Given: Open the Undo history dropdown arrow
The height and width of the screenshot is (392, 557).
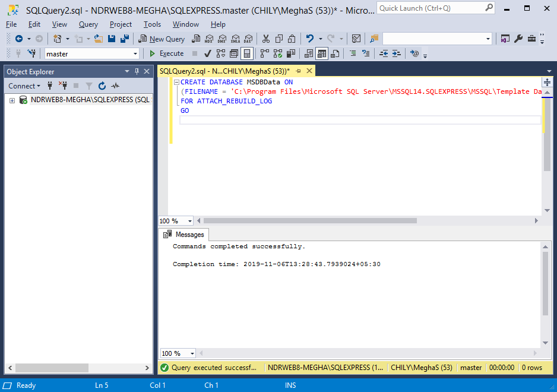Looking at the screenshot, I should pos(320,39).
